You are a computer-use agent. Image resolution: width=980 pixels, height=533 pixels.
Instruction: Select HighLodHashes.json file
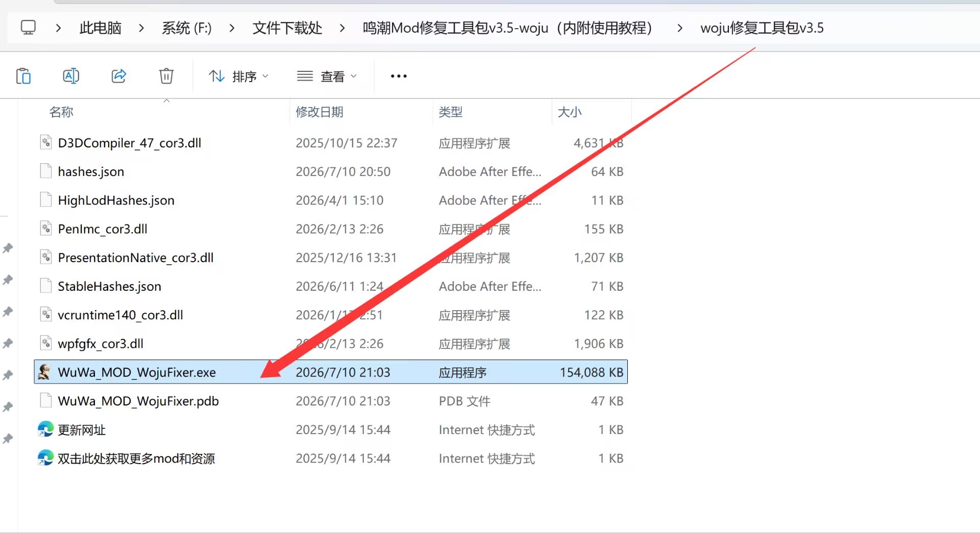(x=116, y=200)
